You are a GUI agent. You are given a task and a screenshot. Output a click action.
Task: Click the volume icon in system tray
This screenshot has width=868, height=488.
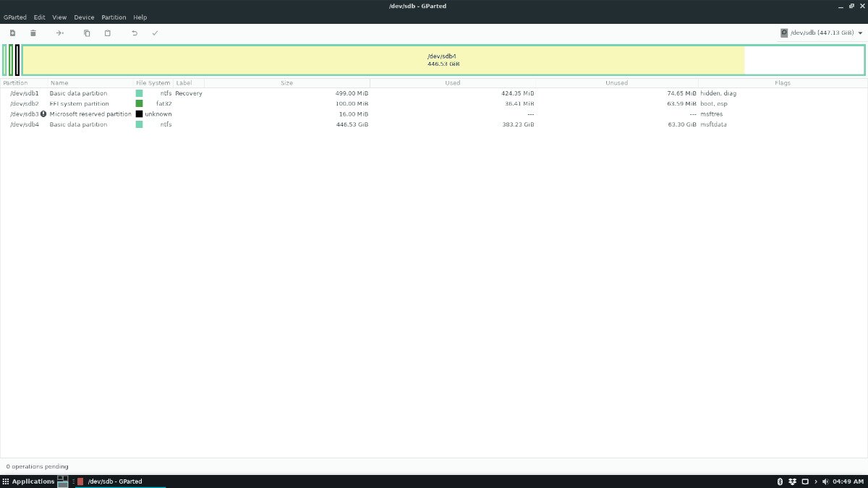tap(825, 481)
